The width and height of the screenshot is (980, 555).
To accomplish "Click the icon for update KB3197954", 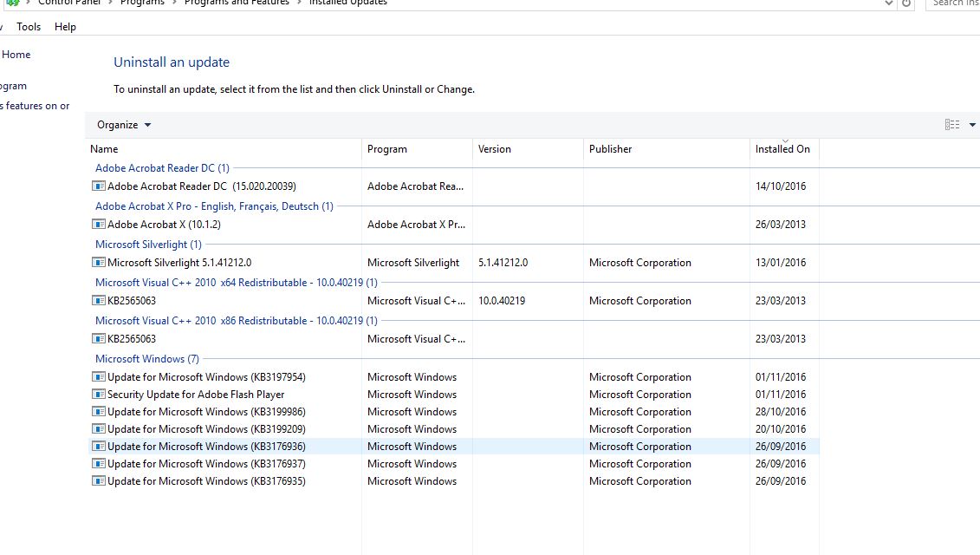I will pyautogui.click(x=98, y=376).
